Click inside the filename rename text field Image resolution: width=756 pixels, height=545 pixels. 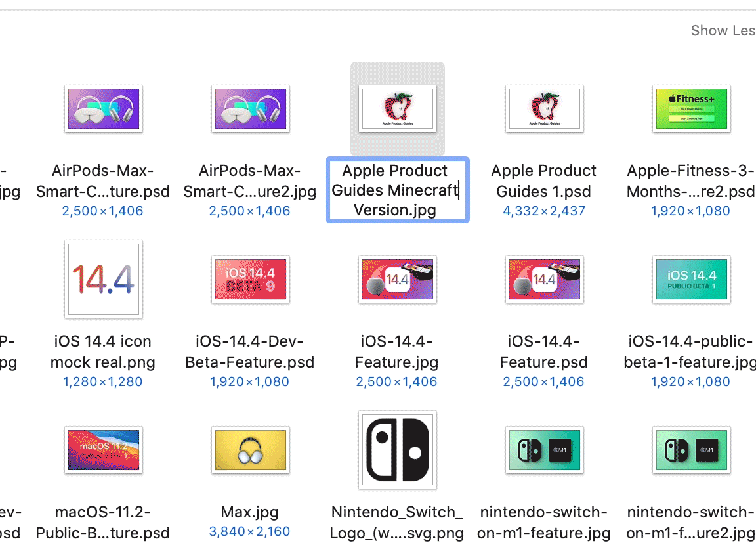click(398, 190)
